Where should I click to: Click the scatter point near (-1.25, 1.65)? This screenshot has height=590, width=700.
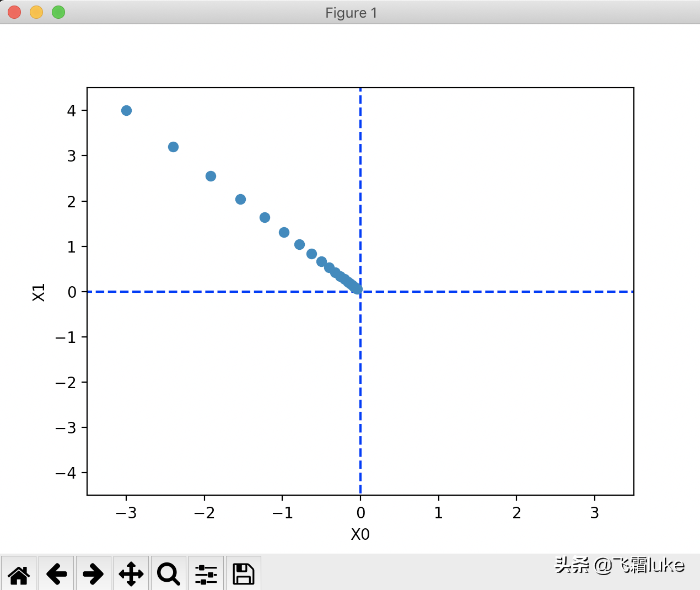[x=265, y=217]
